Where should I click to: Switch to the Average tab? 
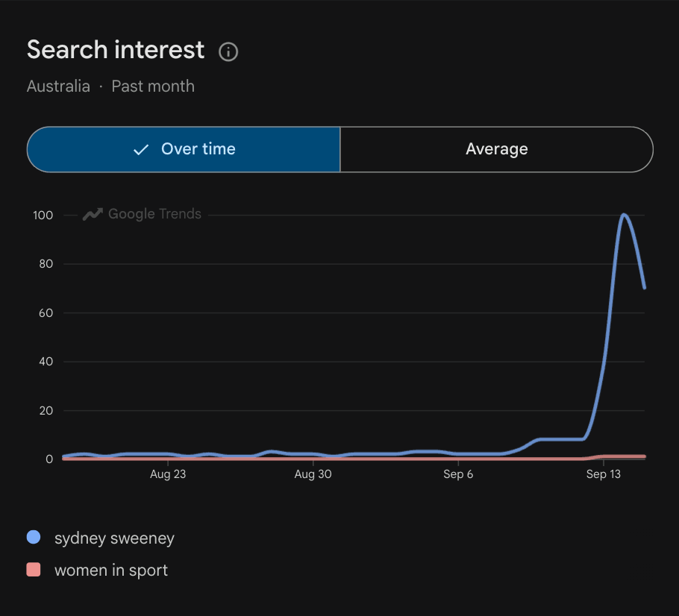tap(497, 149)
